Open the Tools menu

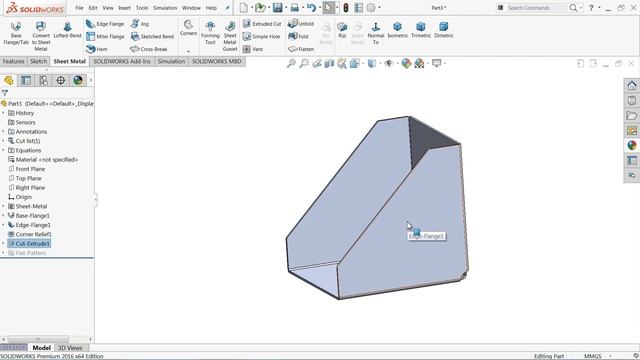pyautogui.click(x=142, y=8)
